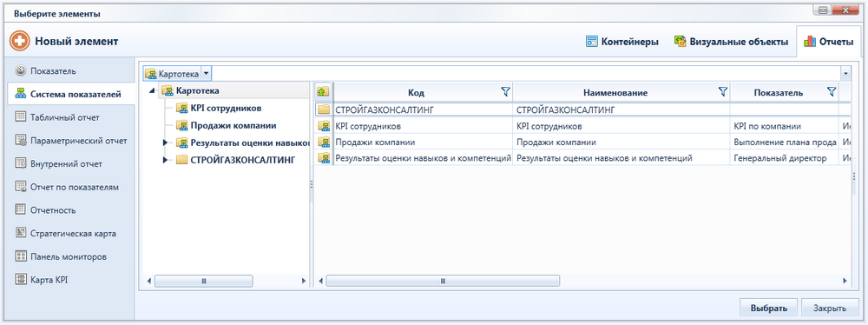This screenshot has width=868, height=325.
Task: Open the Наименование column filter
Action: (722, 92)
